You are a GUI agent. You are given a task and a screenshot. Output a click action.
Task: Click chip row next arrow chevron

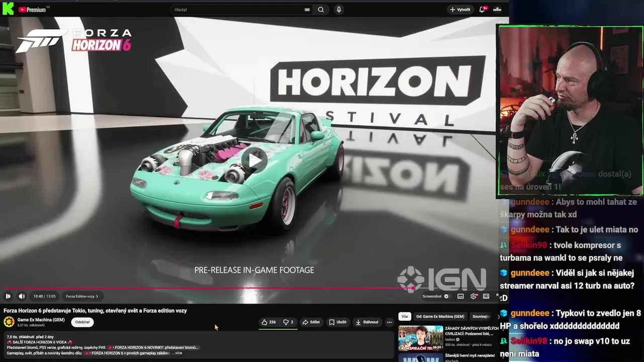499,317
